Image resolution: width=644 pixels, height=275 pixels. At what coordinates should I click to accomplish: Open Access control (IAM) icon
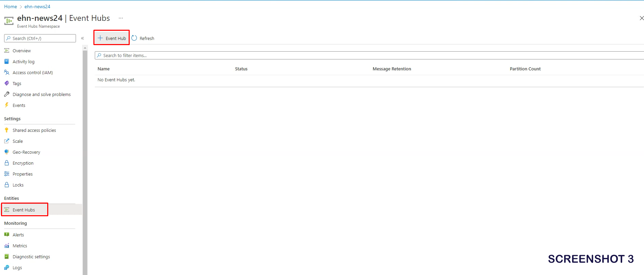[x=7, y=72]
